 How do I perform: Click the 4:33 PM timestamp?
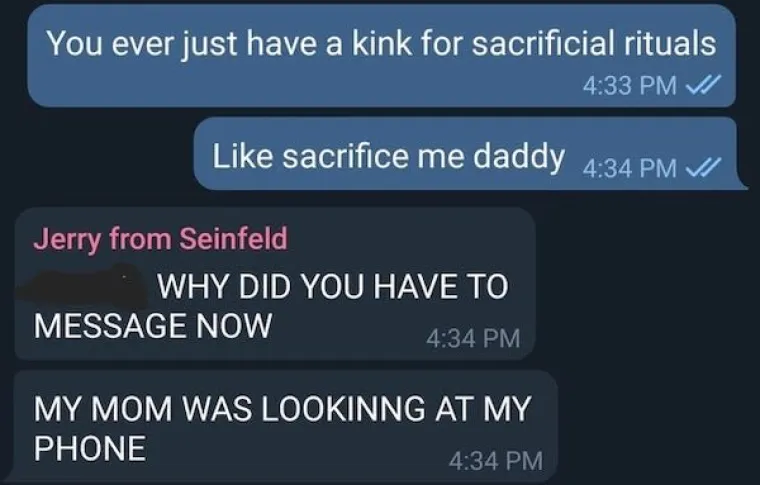click(x=626, y=83)
